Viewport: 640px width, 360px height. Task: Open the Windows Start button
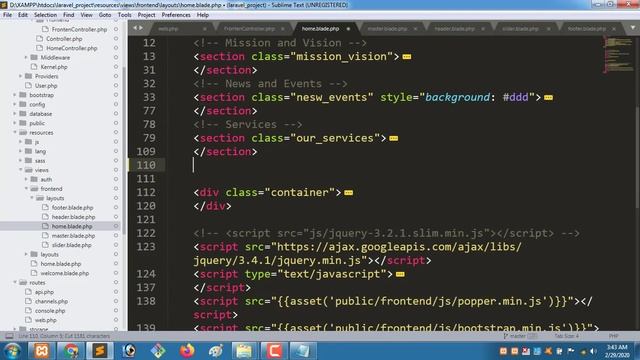coord(12,351)
